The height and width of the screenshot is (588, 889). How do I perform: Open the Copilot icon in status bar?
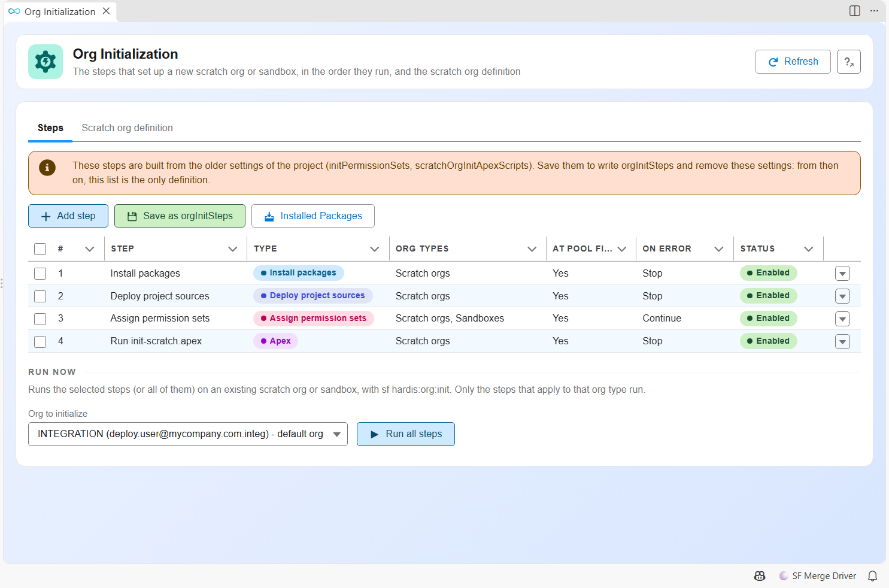click(760, 576)
